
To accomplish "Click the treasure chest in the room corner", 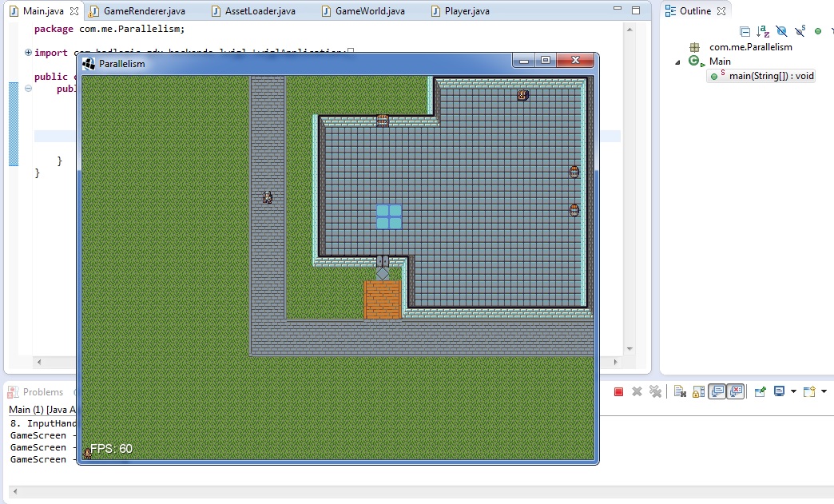I will (522, 95).
